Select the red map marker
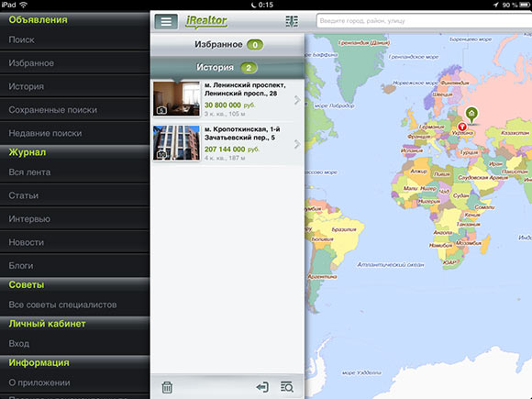The width and height of the screenshot is (532, 399). pyautogui.click(x=461, y=127)
